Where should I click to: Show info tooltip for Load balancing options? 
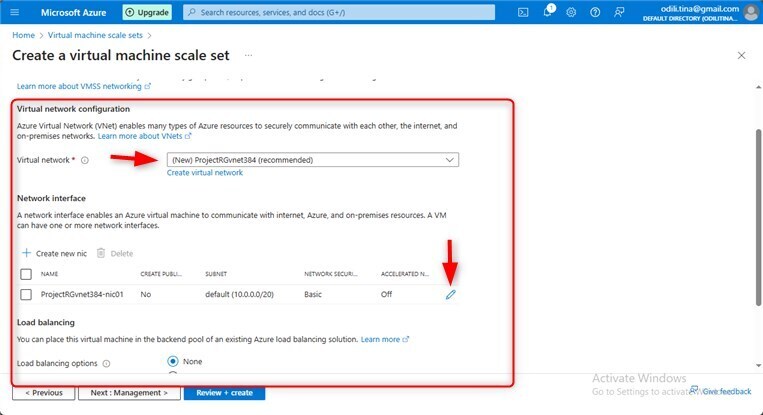107,363
